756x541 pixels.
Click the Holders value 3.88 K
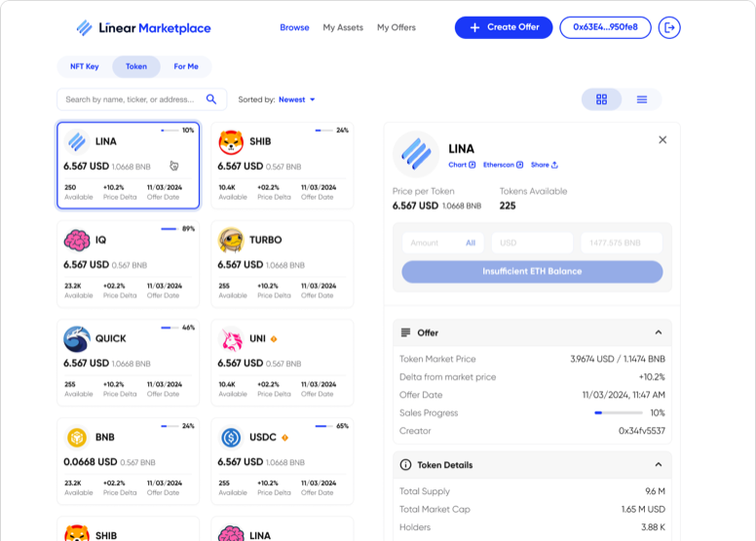pos(653,527)
